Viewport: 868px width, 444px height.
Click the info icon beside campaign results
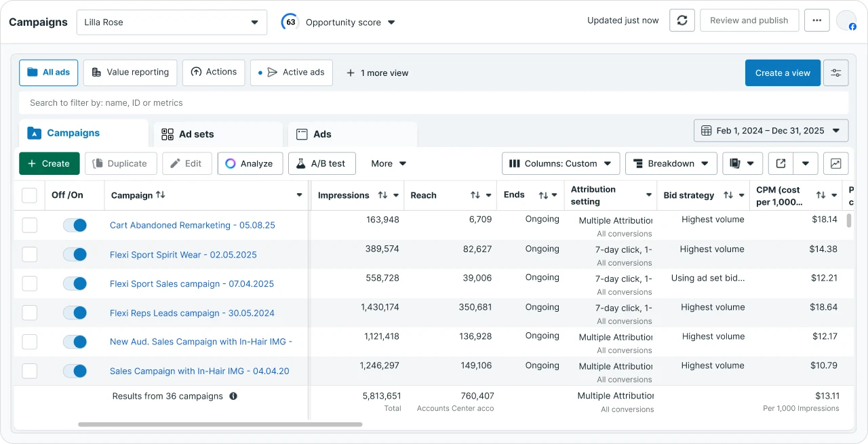click(233, 396)
